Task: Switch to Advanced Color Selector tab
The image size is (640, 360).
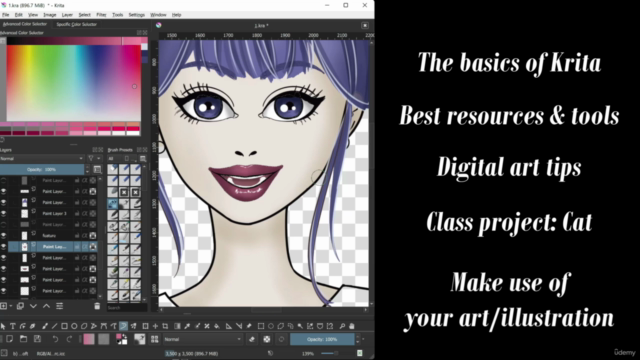Action: pos(25,24)
